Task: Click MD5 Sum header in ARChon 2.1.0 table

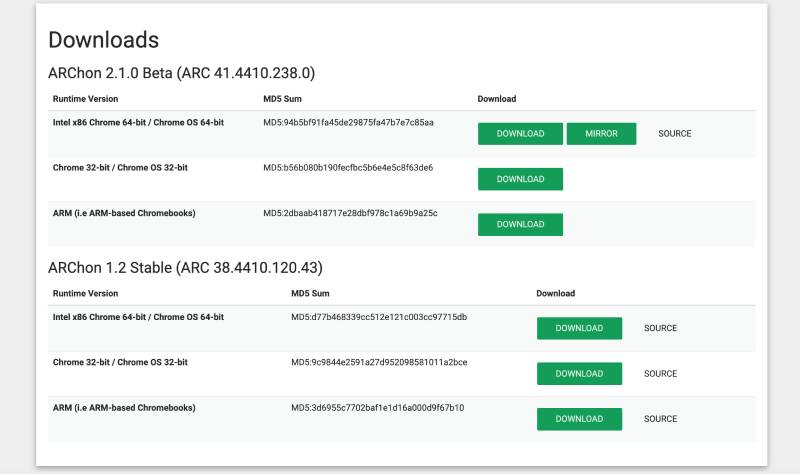Action: pos(282,99)
